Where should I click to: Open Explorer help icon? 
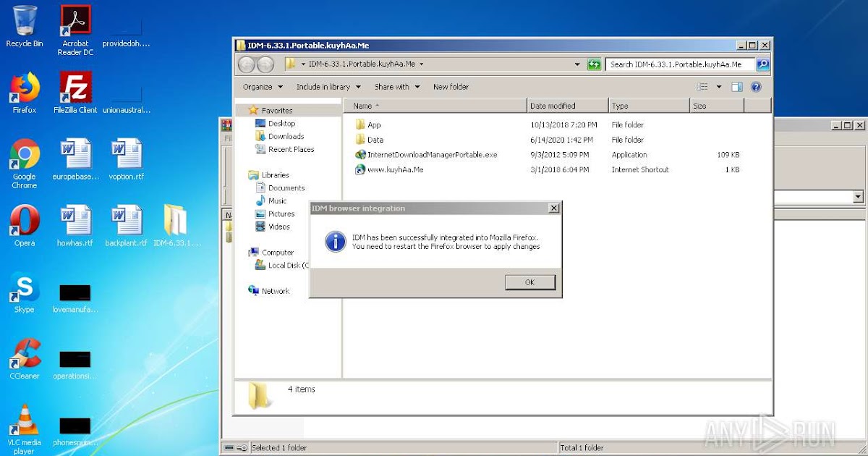coord(757,87)
